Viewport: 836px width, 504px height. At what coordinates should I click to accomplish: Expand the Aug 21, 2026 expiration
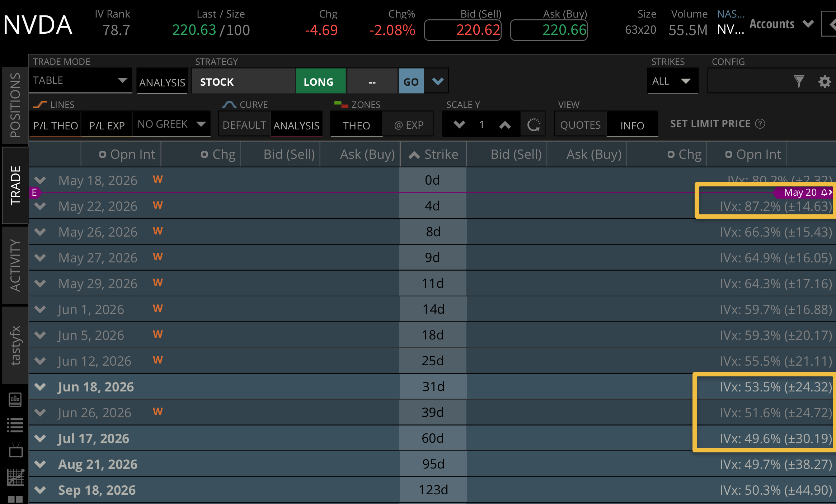tap(40, 464)
